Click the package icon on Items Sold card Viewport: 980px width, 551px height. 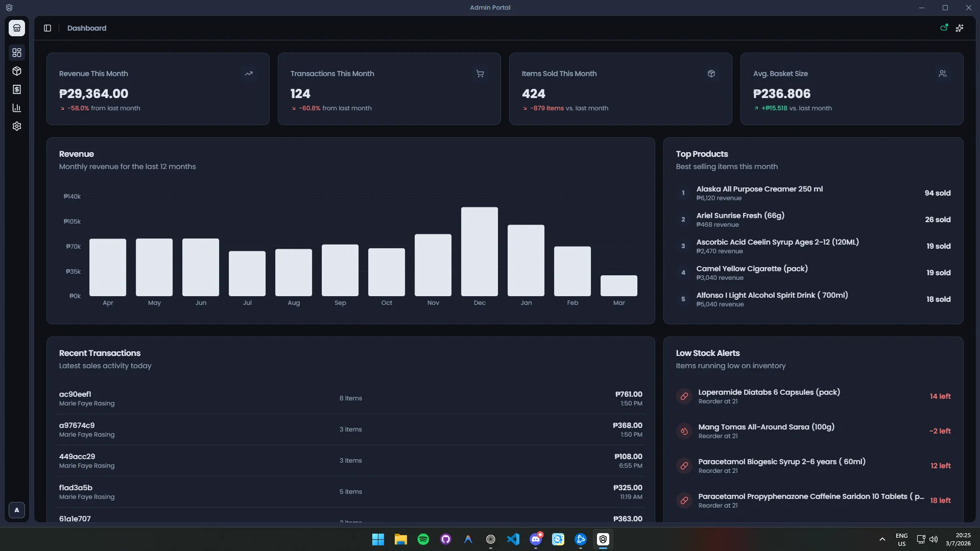pos(711,74)
